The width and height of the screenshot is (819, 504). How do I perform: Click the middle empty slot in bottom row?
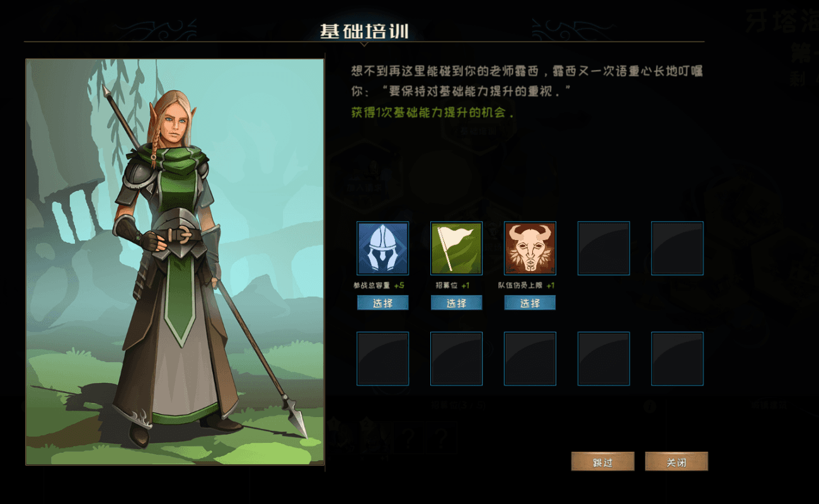pos(530,358)
